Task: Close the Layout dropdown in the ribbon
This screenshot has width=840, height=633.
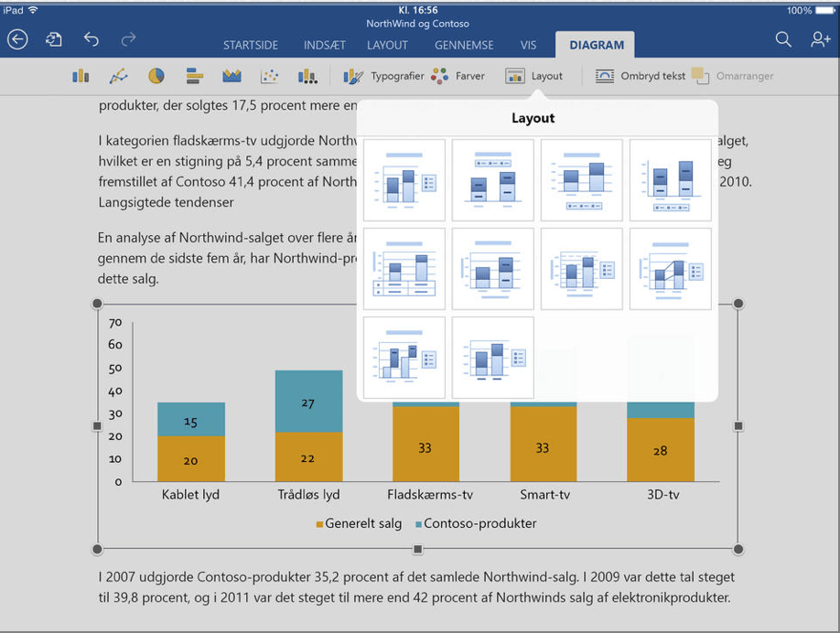Action: point(534,76)
